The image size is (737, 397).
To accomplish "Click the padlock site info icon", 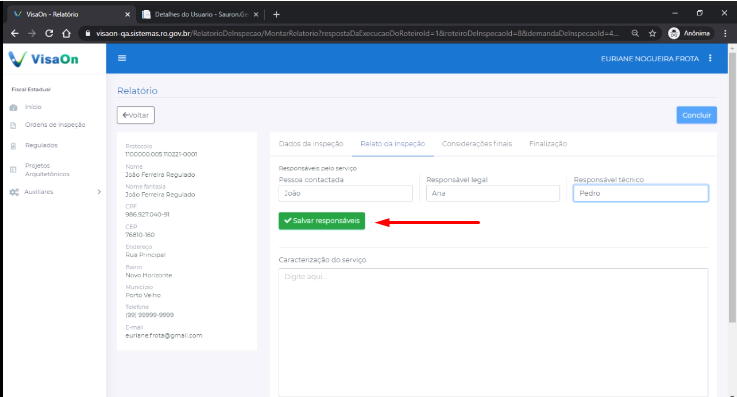I will [x=87, y=33].
